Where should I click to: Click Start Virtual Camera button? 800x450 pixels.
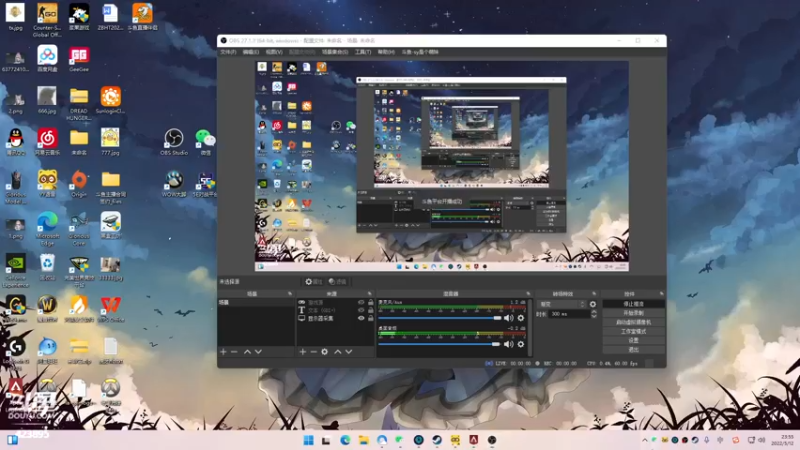click(x=634, y=322)
